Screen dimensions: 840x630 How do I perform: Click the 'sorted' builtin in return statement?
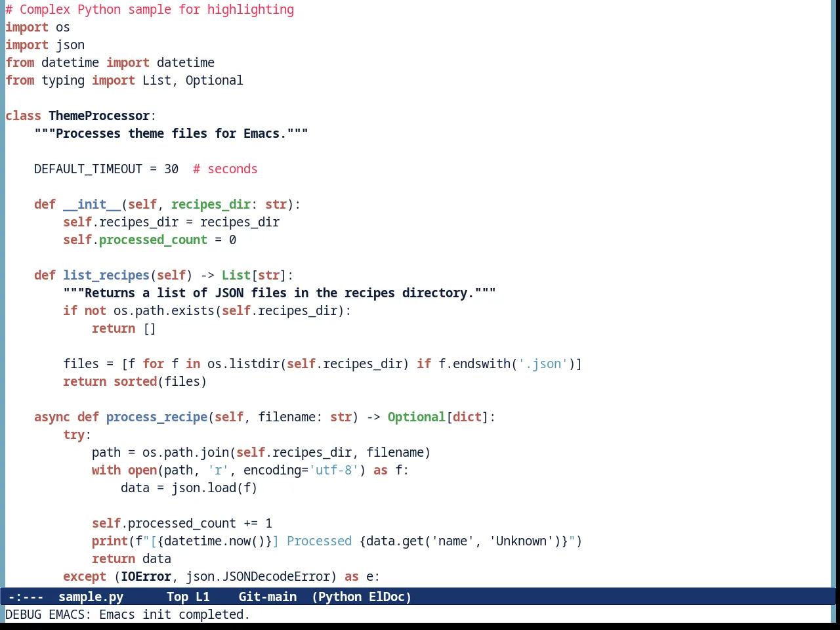coord(135,382)
